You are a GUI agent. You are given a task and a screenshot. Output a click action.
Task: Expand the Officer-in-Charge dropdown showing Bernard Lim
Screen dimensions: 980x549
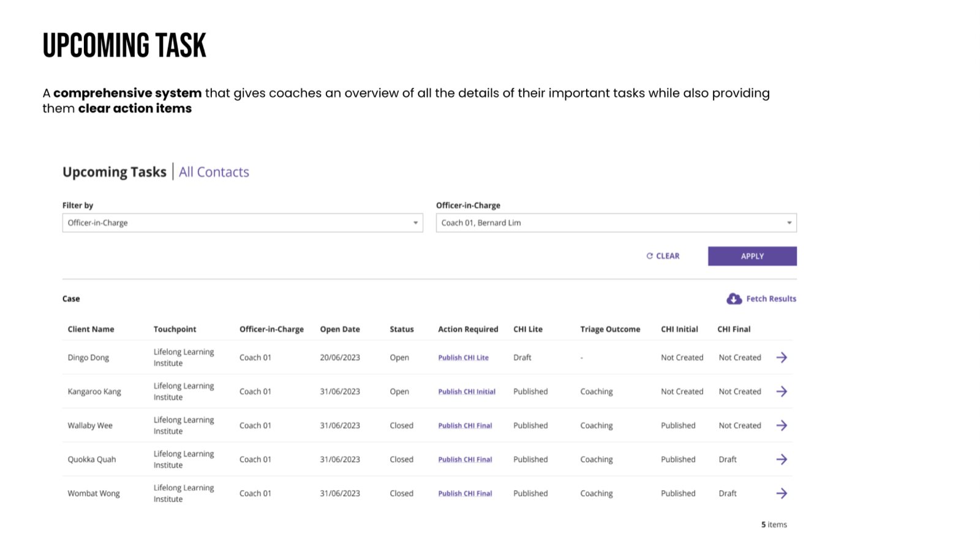coord(616,223)
